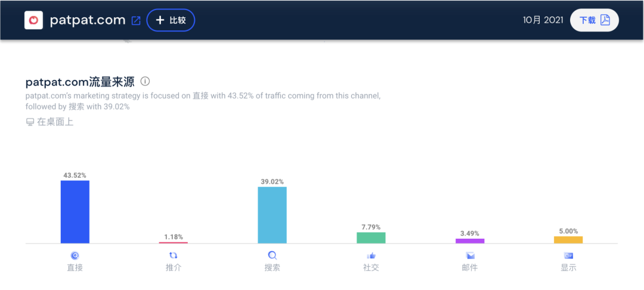The image size is (644, 290).
Task: Select the blue 43.52% direct bar
Action: [75, 212]
